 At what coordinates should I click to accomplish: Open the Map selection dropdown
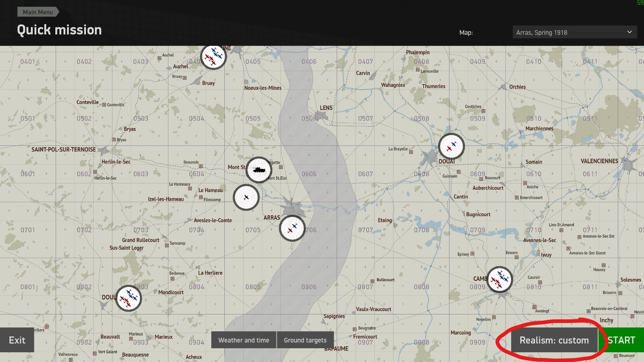coord(574,33)
